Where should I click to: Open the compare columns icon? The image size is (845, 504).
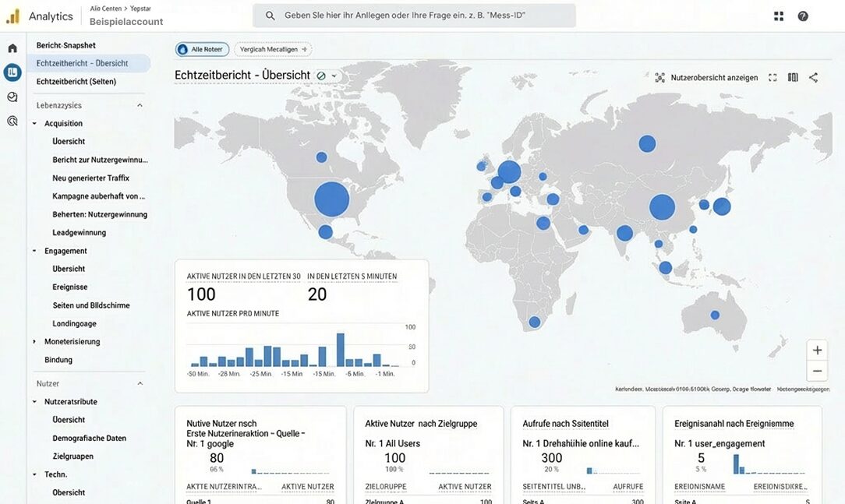(x=793, y=78)
